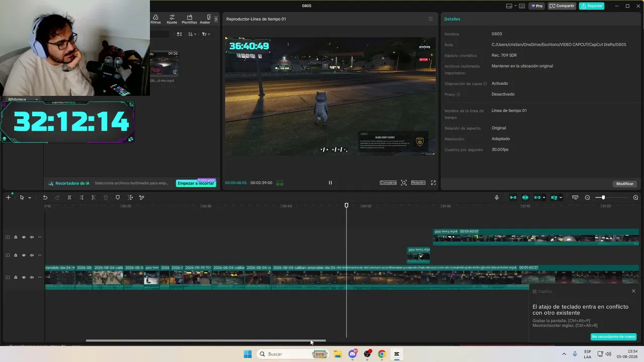
Task: Mute the main bottom video track
Action: coord(32,278)
